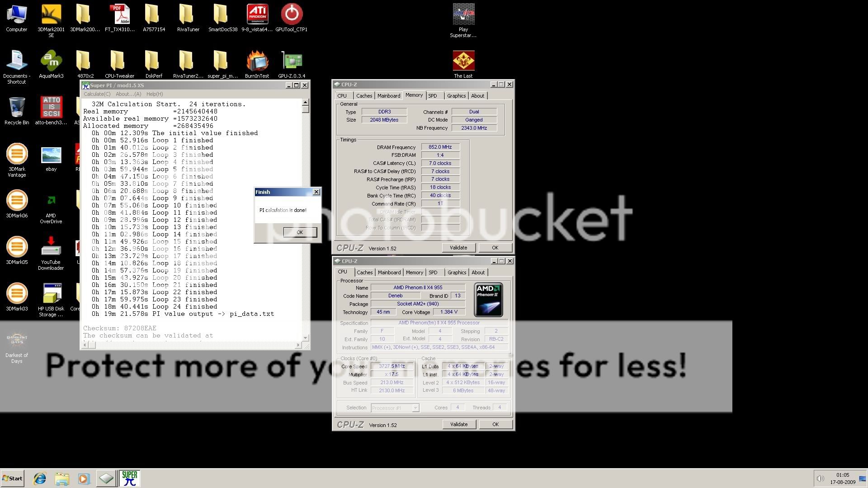Launch GPU-Z.0.3.4 desktop icon
The image size is (868, 488).
pos(292,65)
